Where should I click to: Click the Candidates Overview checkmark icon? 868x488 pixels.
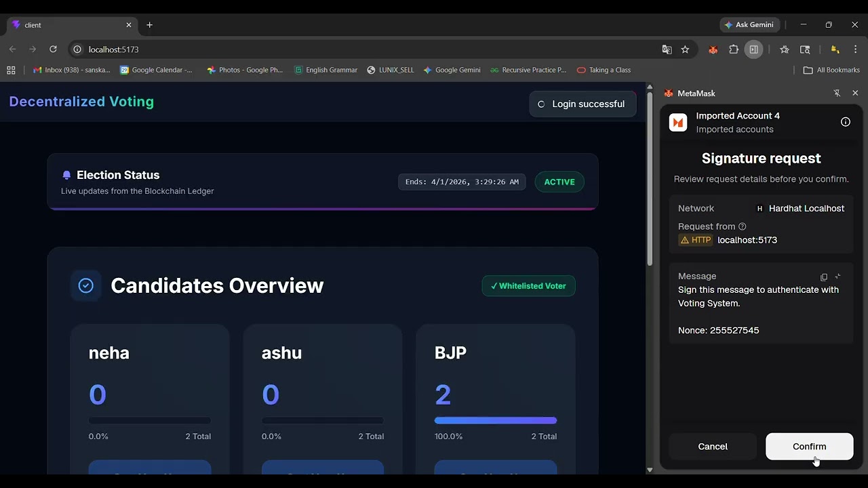click(85, 285)
